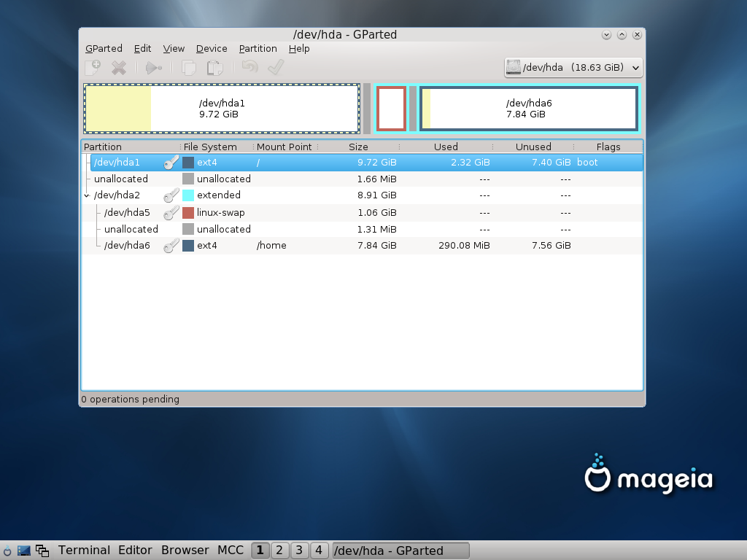Click the 0 operations pending status text
Viewport: 747px width, 560px height.
tap(130, 400)
